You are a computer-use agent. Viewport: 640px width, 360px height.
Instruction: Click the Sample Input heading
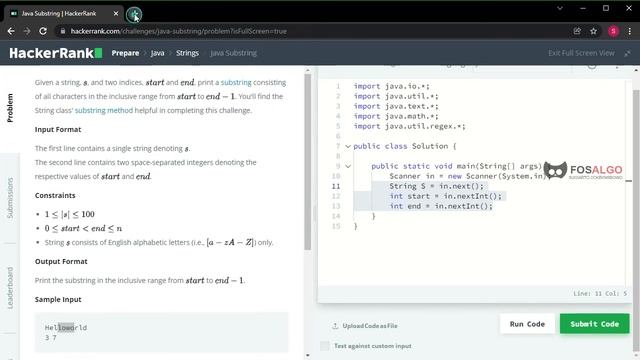(58, 299)
